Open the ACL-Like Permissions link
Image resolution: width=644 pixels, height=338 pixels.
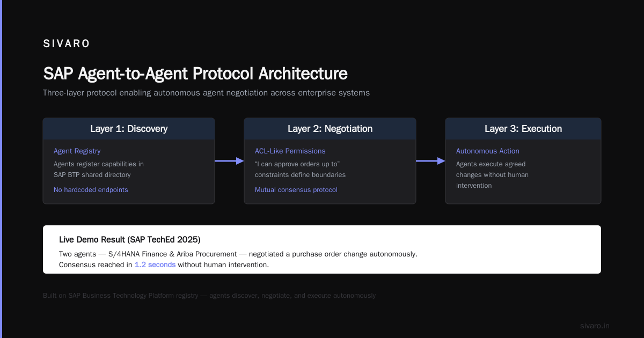[290, 151]
